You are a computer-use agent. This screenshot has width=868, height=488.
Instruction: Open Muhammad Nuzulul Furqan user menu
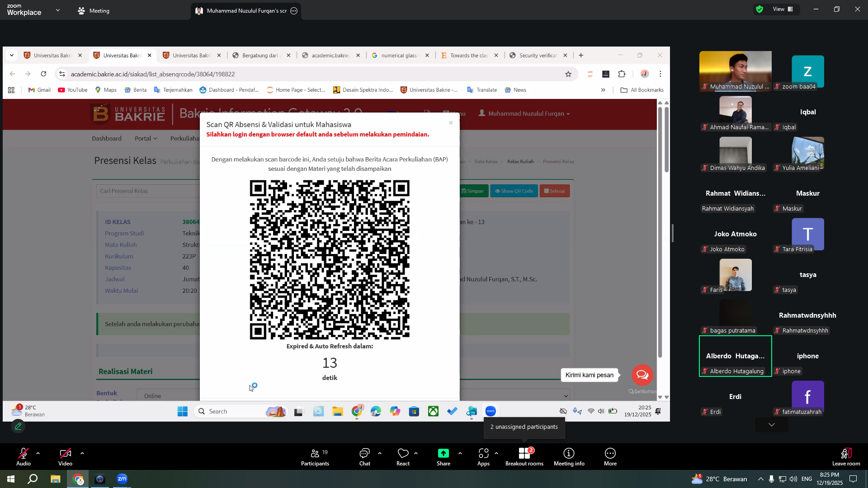click(x=524, y=113)
